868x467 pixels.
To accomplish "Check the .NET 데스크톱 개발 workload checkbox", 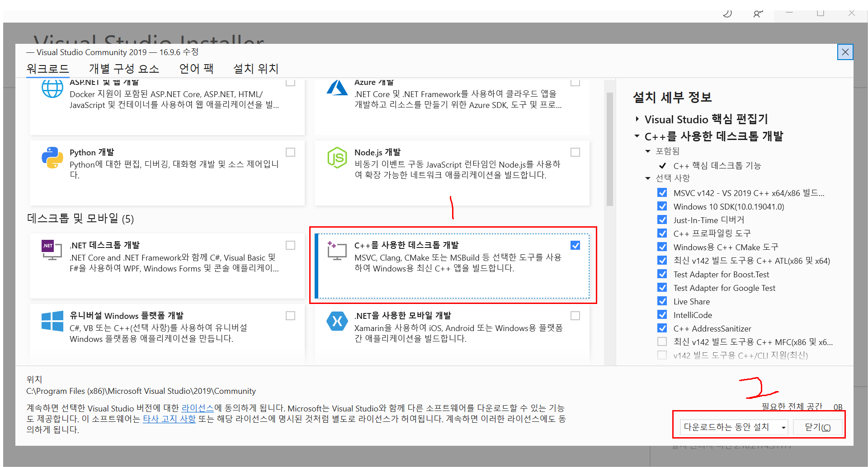I will tap(291, 245).
